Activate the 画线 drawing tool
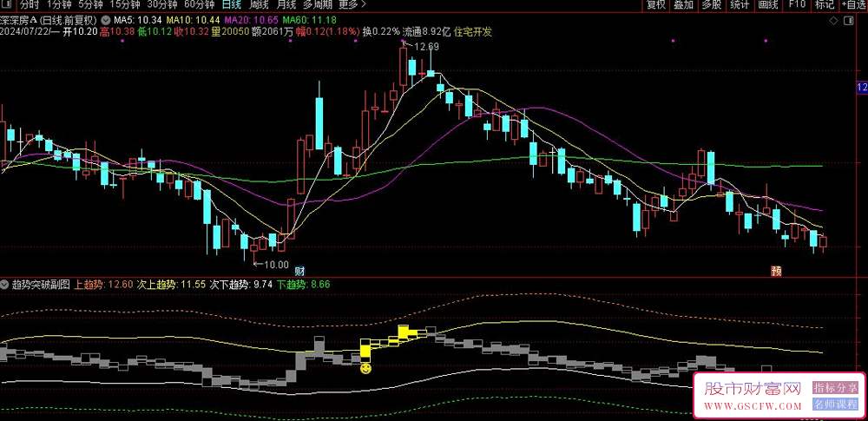Viewport: 868px width, 421px height. tap(768, 5)
